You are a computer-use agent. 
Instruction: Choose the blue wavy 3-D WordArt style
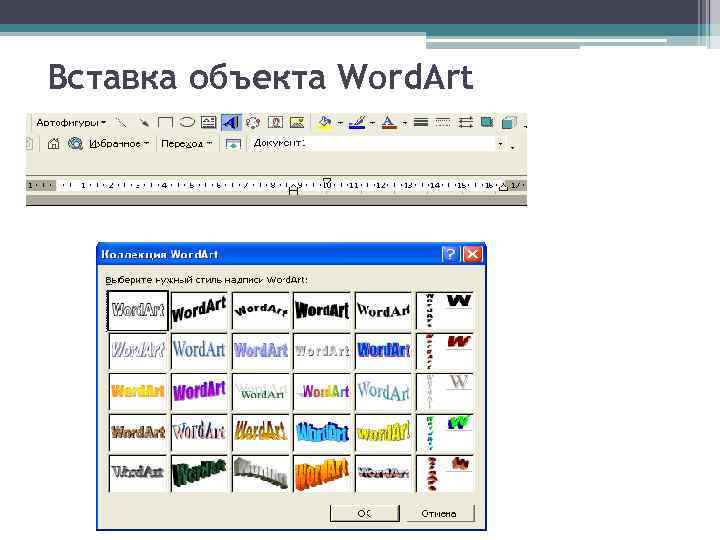[x=322, y=432]
